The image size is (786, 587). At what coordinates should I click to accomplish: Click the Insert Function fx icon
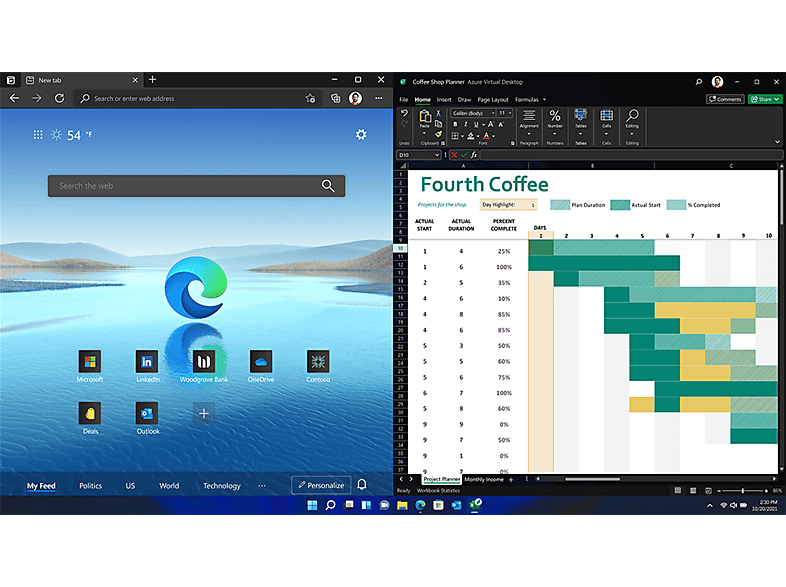click(474, 155)
